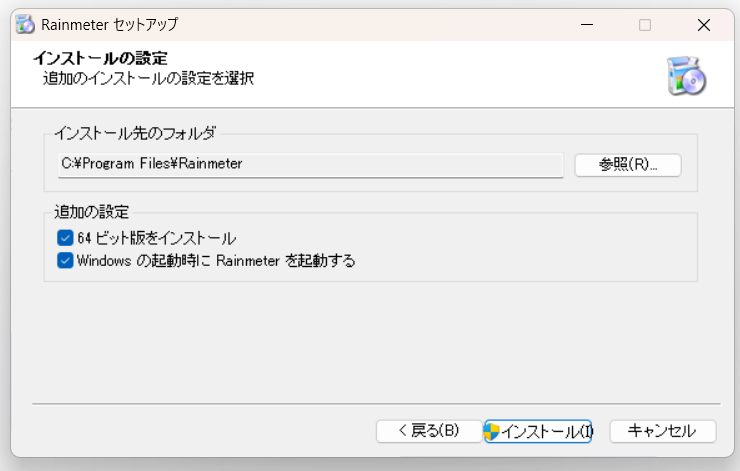Click the Windows の起動時に Rainmeter を起動する label
740x471 pixels.
[216, 261]
